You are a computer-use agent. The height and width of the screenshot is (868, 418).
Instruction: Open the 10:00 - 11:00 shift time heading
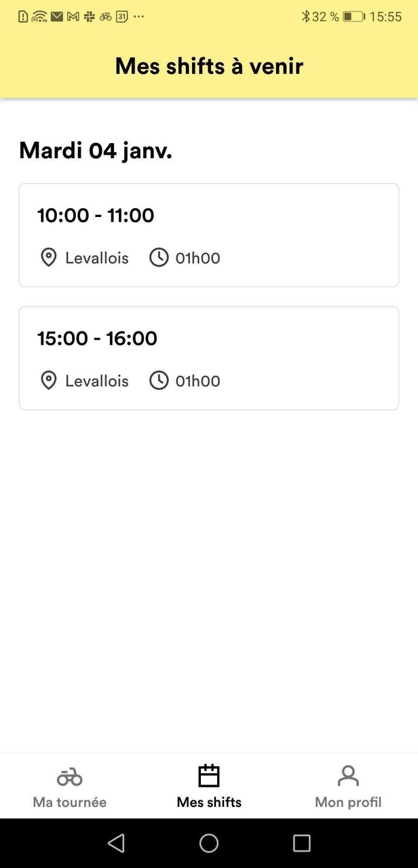[96, 216]
